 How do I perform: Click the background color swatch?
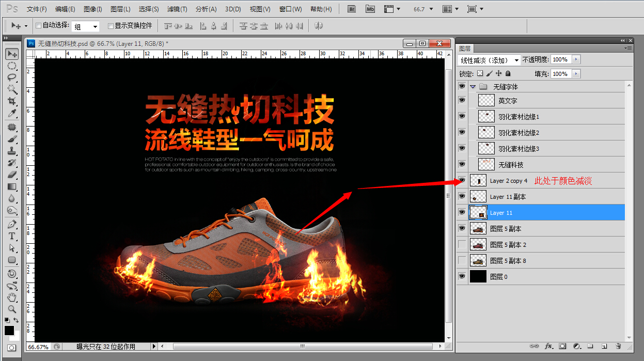click(16, 336)
